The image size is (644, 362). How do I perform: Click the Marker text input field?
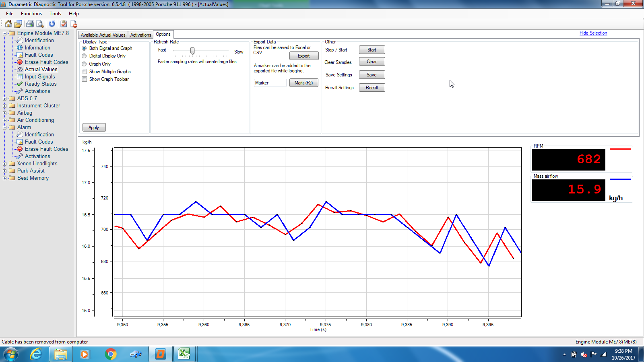(x=270, y=83)
